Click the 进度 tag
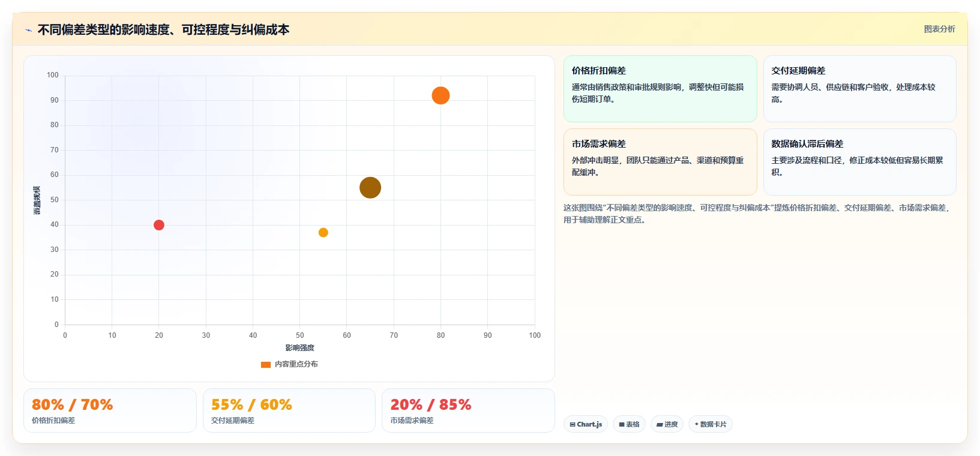This screenshot has height=456, width=980. 667,424
